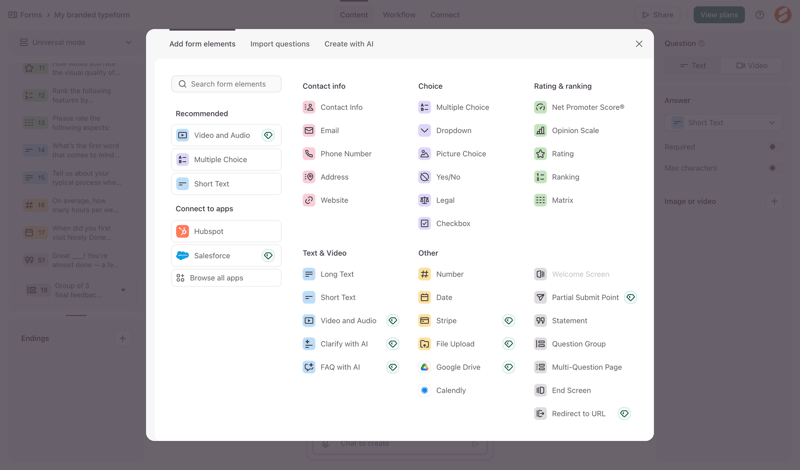800x470 pixels.
Task: Select the Google Drive icon
Action: coord(424,367)
